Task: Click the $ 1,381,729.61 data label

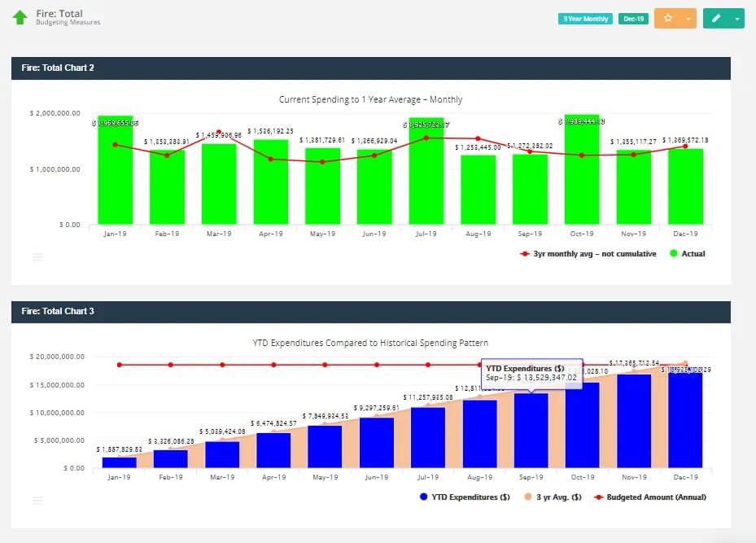Action: [322, 140]
